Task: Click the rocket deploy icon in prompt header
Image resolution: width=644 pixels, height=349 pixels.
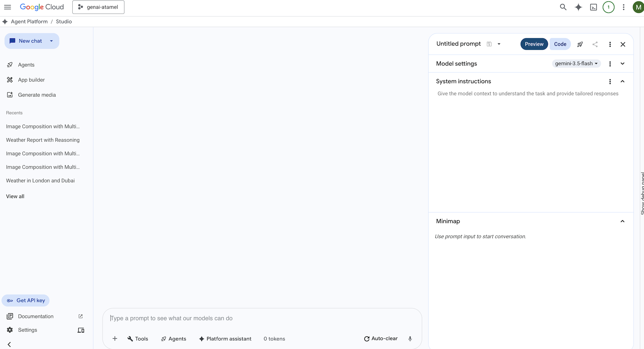Action: 580,44
